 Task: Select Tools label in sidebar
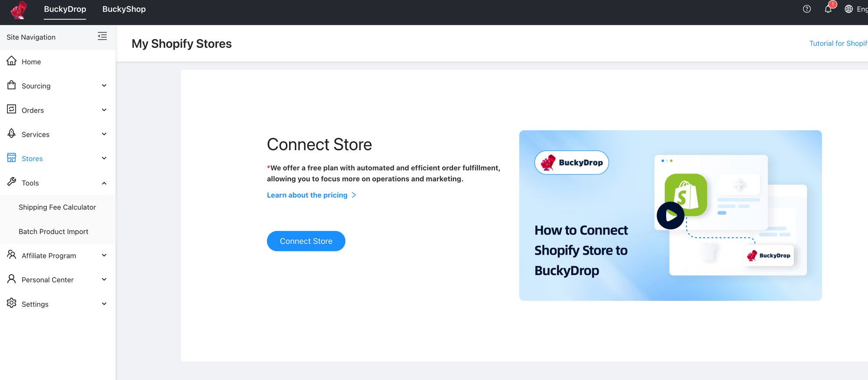30,183
